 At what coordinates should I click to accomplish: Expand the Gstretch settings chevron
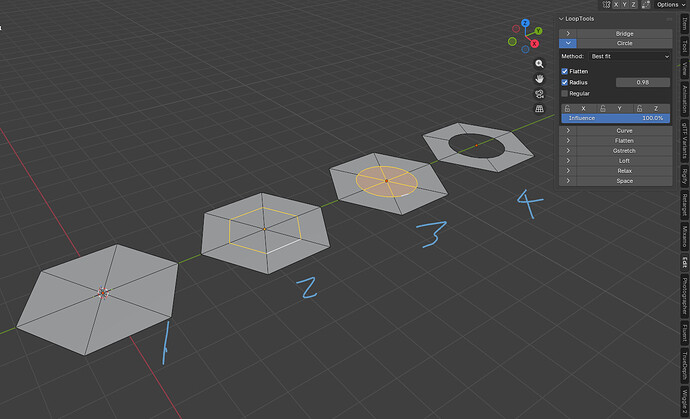click(568, 151)
